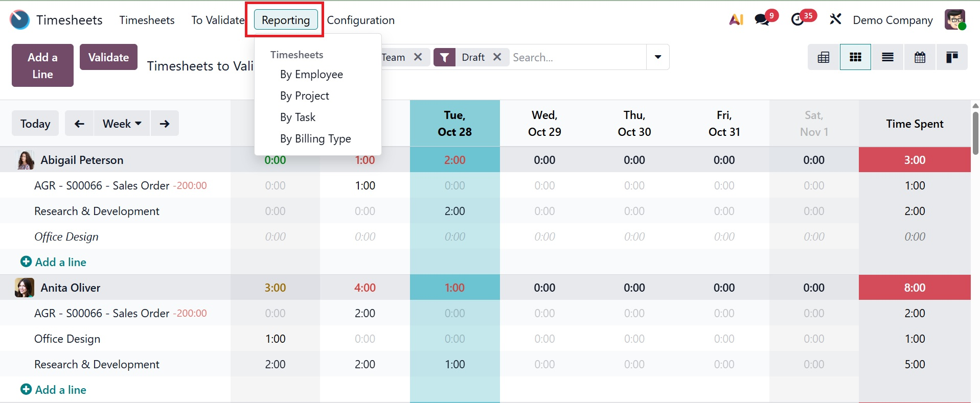Click the Search input field

[578, 57]
